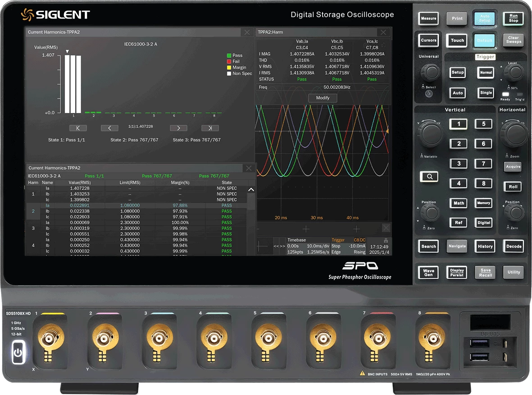The image size is (532, 395).
Task: Open the Math function
Action: [459, 203]
